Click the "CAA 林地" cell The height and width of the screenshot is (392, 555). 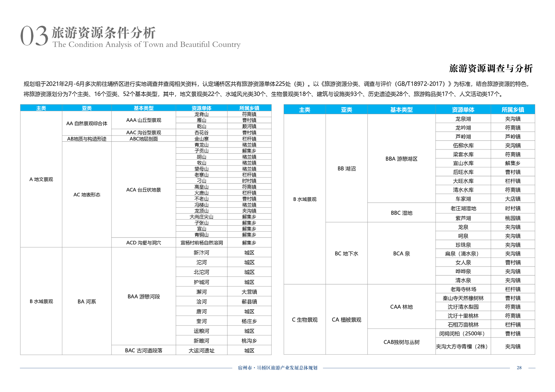tap(401, 307)
